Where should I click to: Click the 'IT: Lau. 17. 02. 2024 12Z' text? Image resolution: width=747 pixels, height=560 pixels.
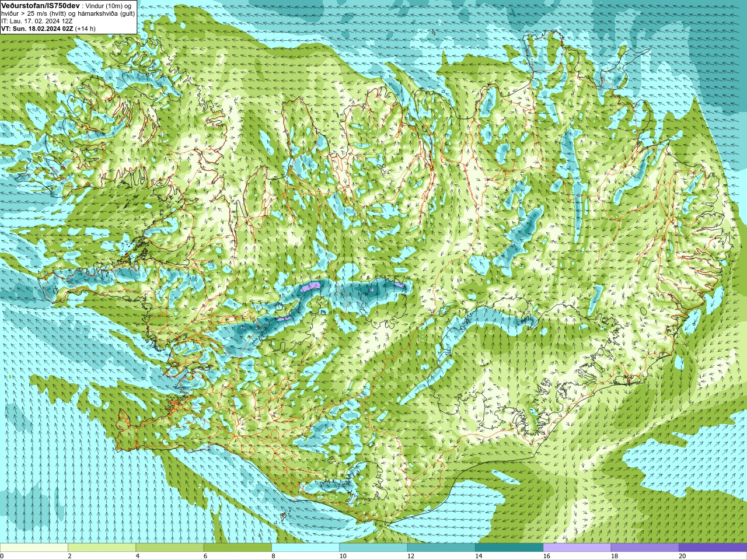click(x=37, y=20)
